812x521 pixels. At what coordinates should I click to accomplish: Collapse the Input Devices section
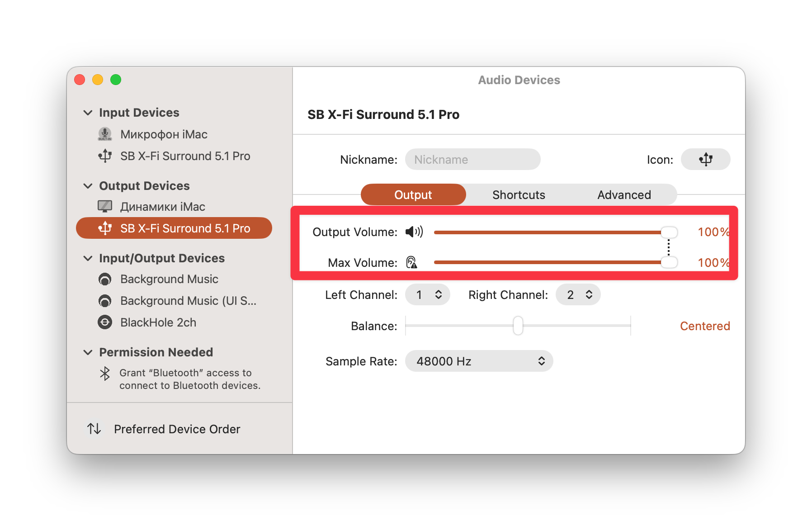pos(88,113)
